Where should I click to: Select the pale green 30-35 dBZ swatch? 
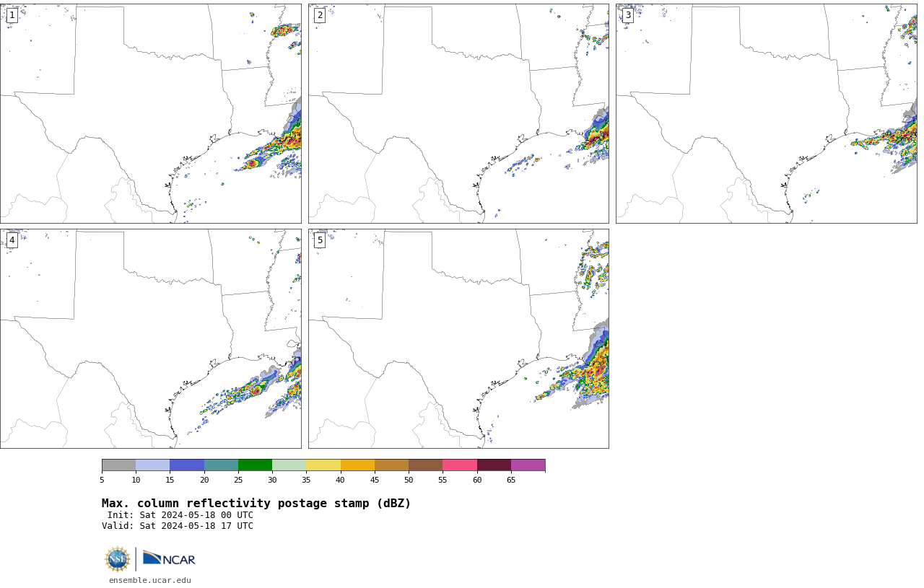289,465
